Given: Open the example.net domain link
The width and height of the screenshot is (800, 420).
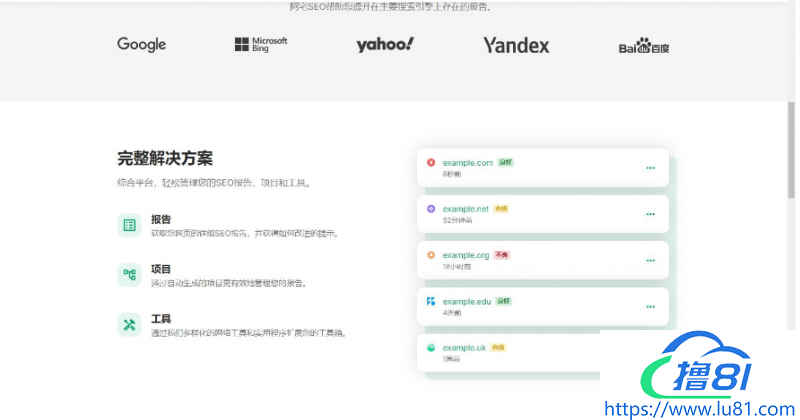Looking at the screenshot, I should [x=465, y=209].
